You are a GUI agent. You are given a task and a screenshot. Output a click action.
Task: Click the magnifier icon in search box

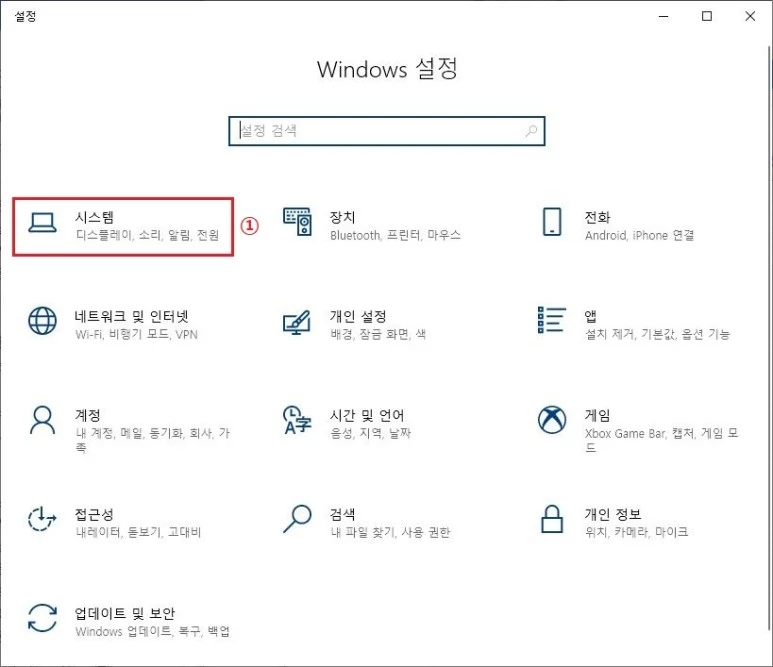[x=531, y=131]
